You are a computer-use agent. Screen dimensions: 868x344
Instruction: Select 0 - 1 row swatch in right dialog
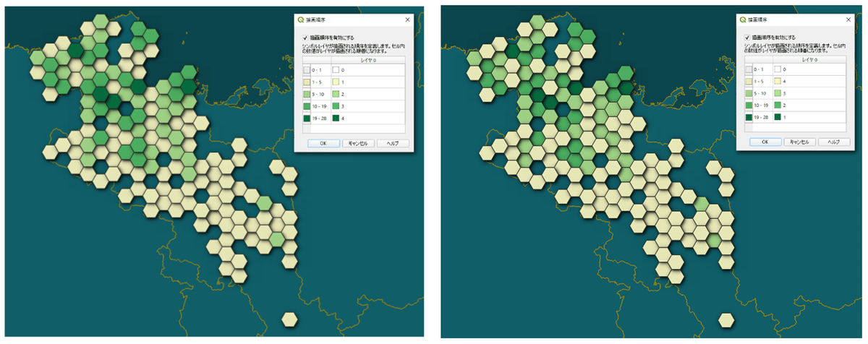coord(749,70)
